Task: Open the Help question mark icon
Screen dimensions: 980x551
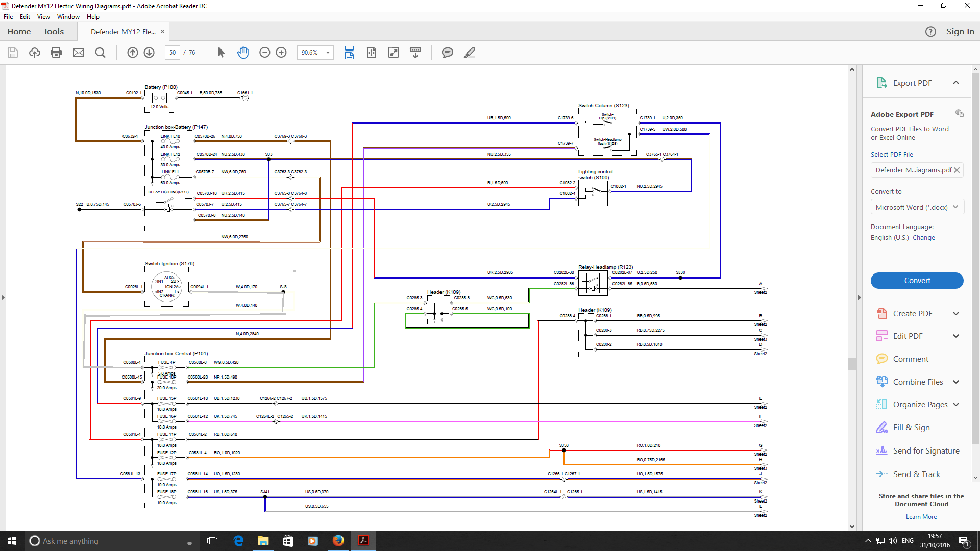Action: tap(930, 32)
